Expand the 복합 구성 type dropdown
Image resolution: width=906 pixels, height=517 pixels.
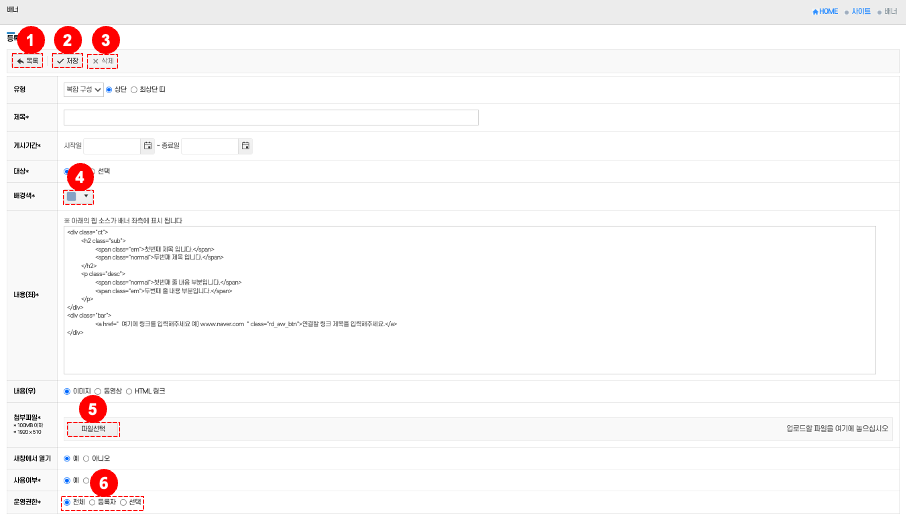point(83,89)
